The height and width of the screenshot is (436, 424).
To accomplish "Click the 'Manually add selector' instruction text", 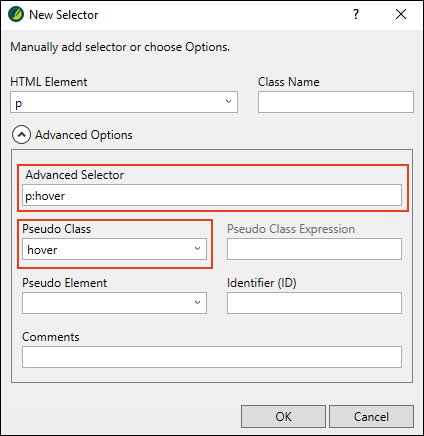I will [120, 47].
